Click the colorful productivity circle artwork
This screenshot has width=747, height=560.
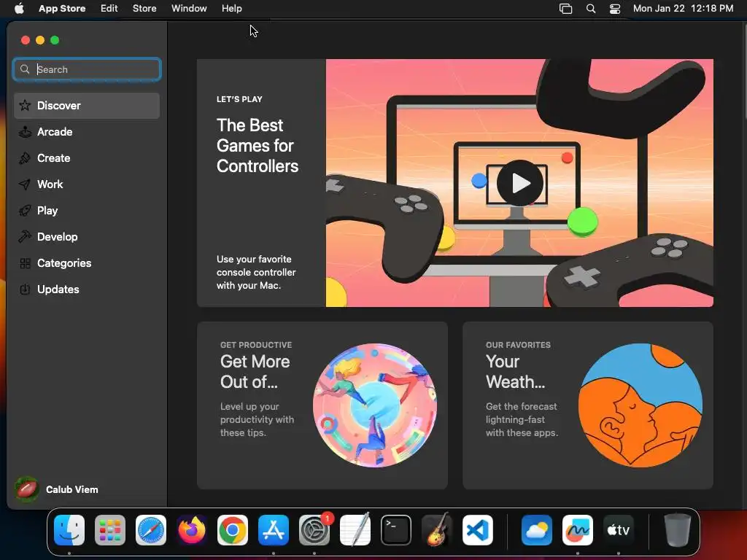point(375,405)
